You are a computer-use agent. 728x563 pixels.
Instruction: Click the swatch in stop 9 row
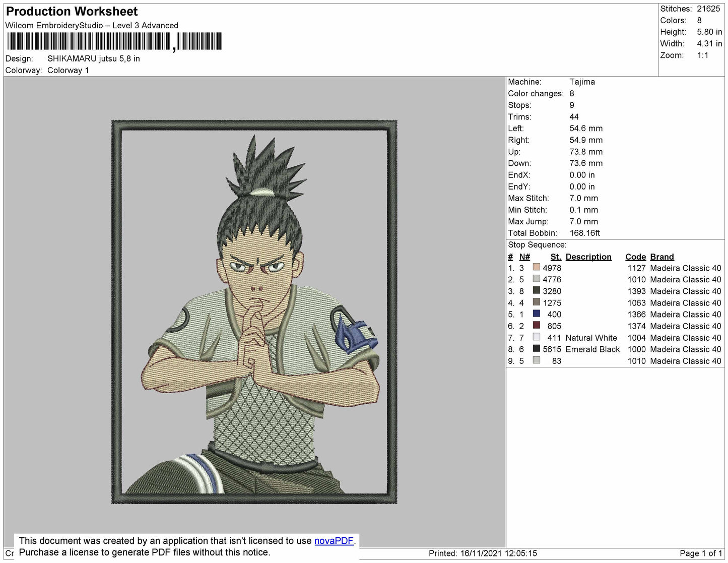click(537, 360)
